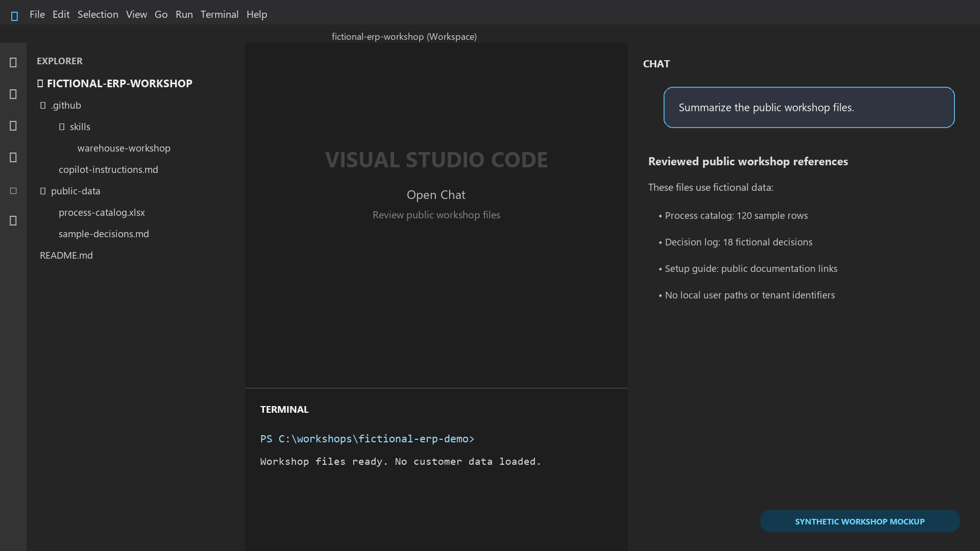Click "No local user paths or tenant identifiers" bullet
The width and height of the screenshot is (980, 551).
[x=747, y=295]
